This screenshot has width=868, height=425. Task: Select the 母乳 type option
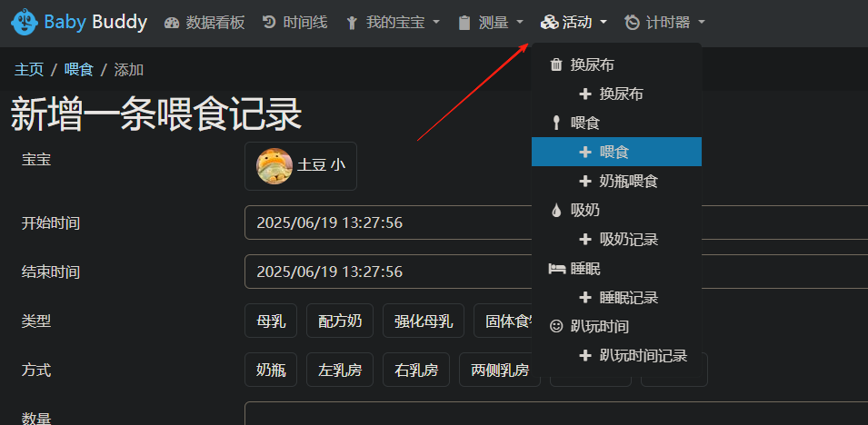(x=271, y=321)
